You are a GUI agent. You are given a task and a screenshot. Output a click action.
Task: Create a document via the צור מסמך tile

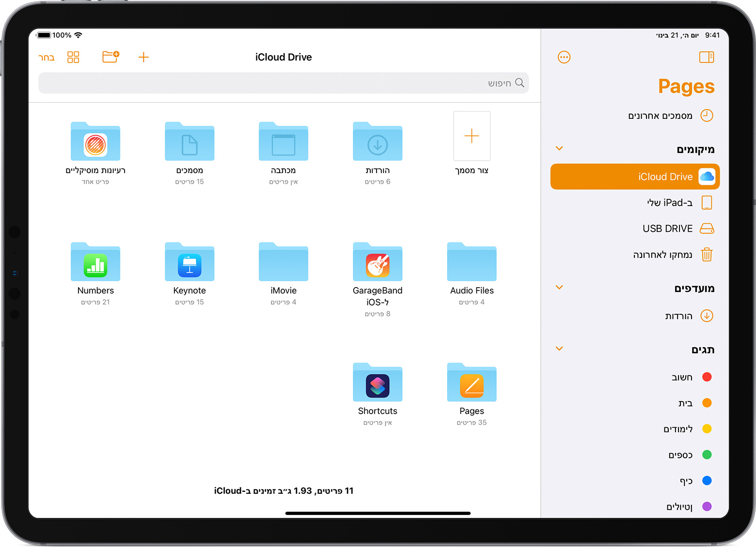click(x=471, y=136)
